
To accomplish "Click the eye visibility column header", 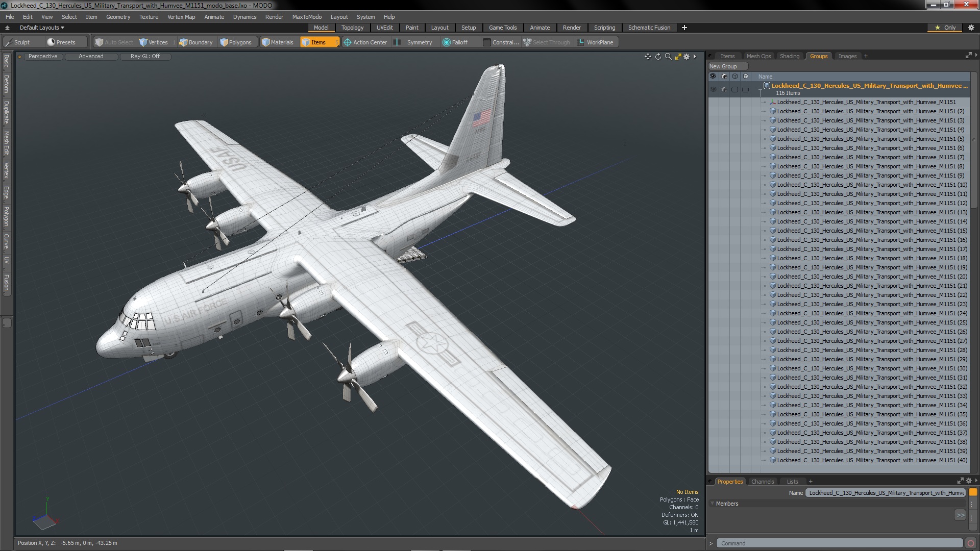I will (x=713, y=77).
